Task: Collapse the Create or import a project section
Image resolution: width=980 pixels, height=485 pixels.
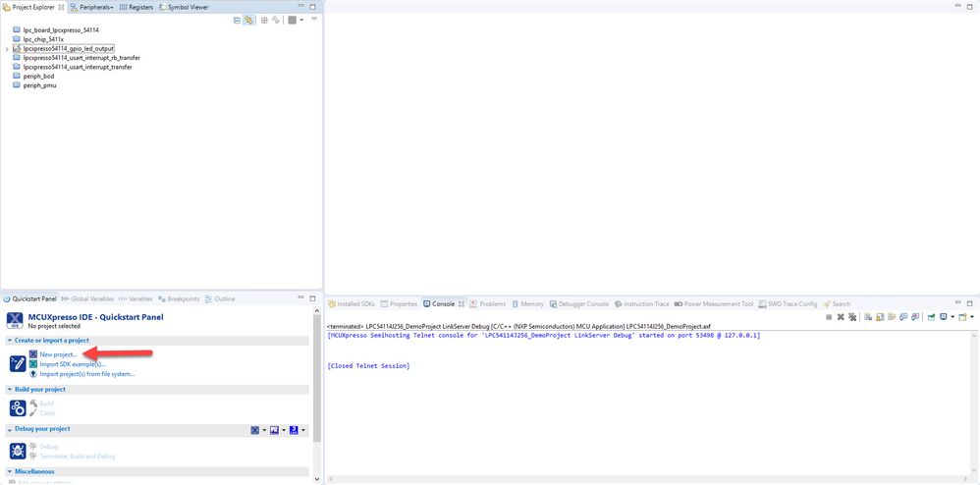Action: coord(10,341)
